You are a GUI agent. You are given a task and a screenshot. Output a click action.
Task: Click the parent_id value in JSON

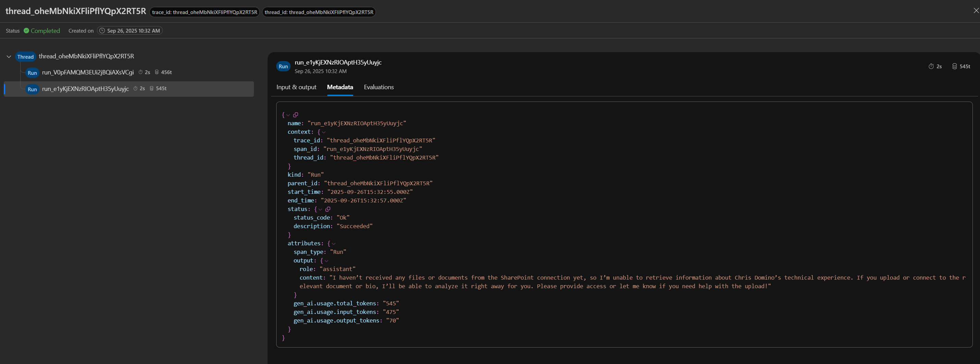click(x=379, y=184)
